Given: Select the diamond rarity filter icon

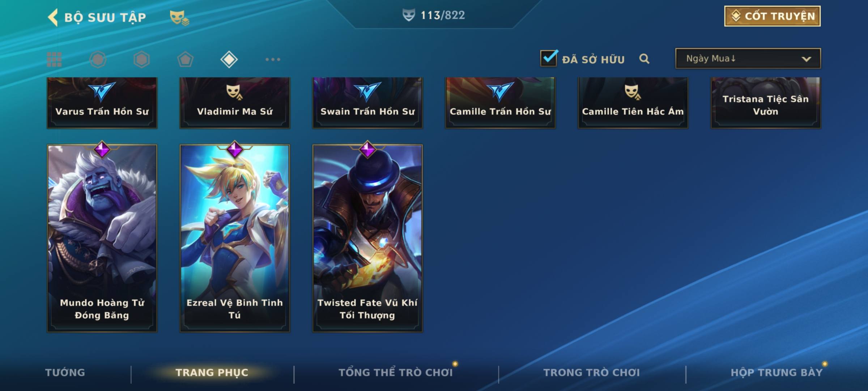Looking at the screenshot, I should coord(229,59).
